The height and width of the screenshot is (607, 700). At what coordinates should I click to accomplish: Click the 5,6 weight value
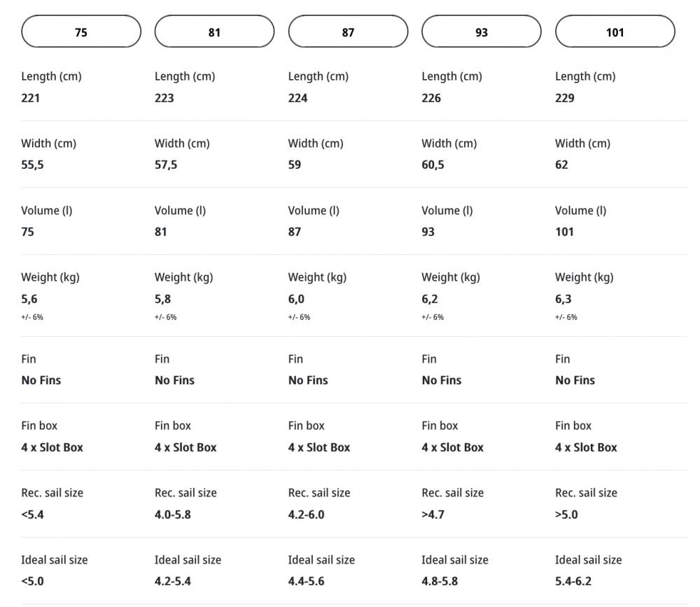click(29, 299)
